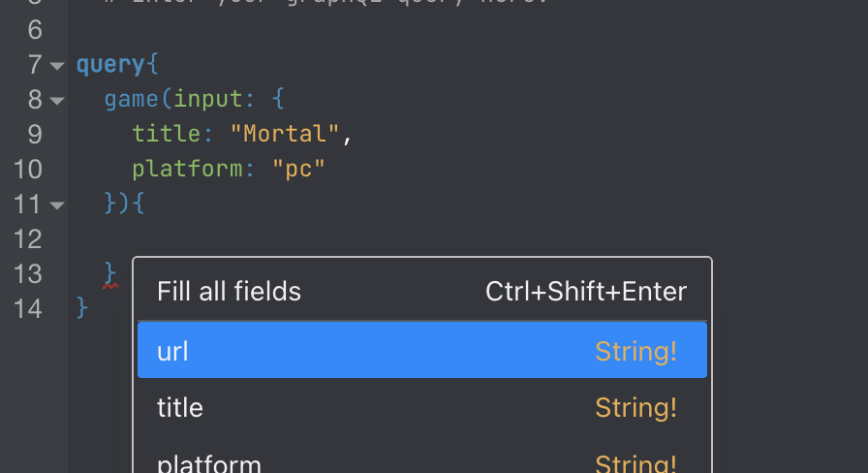Viewport: 868px width, 473px height.
Task: Collapse the query block fold arrow
Action: click(57, 66)
